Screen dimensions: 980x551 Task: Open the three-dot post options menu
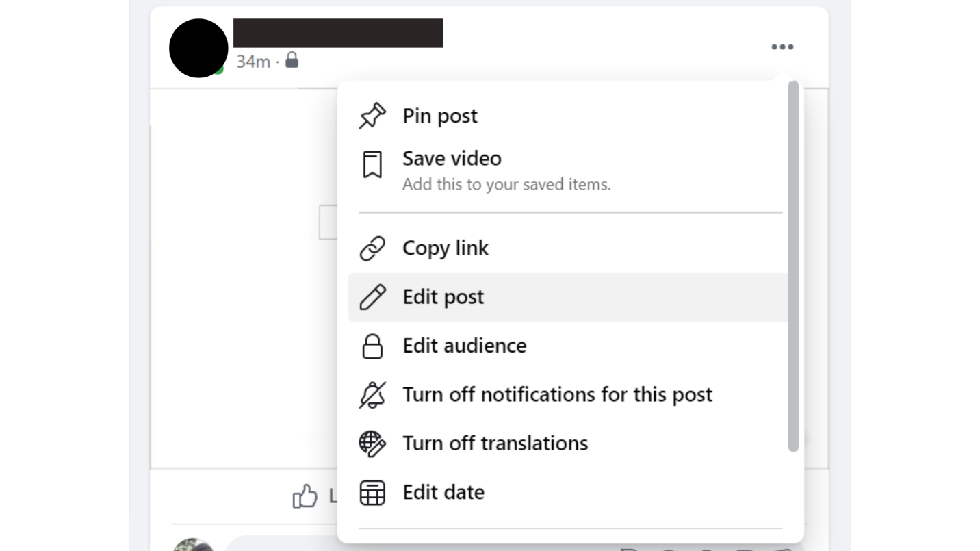click(x=782, y=47)
